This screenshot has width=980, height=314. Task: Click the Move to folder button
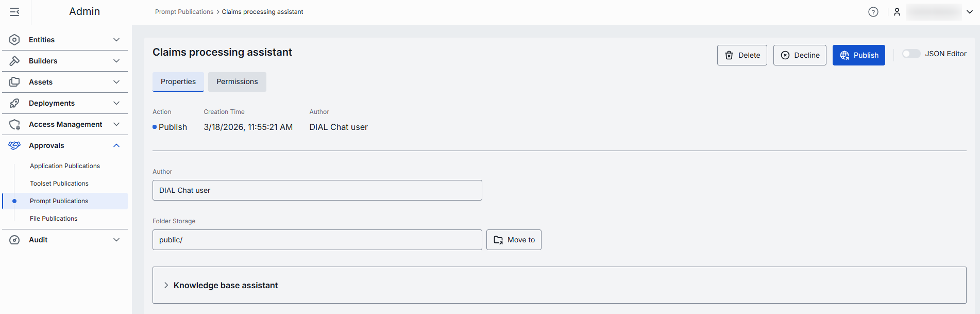pyautogui.click(x=514, y=240)
